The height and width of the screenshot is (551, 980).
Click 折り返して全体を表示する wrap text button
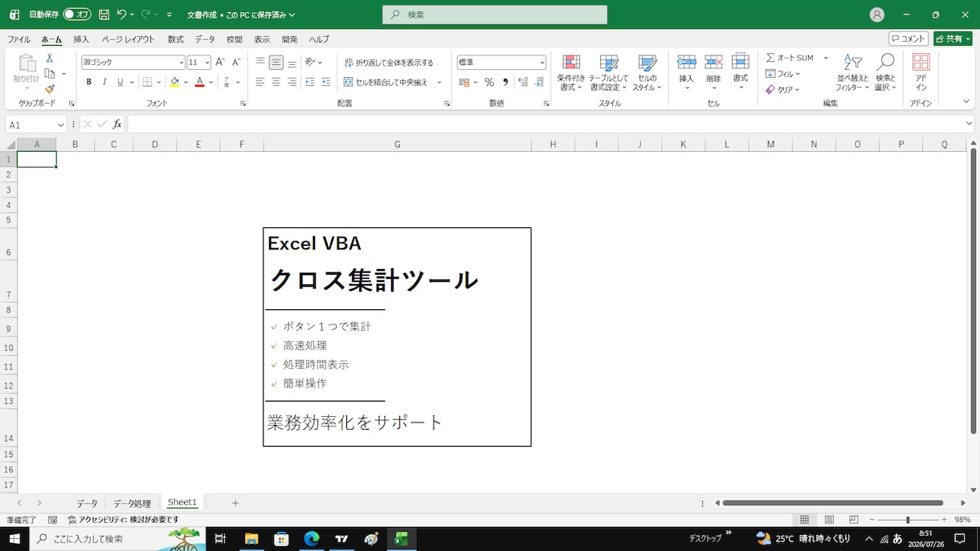pyautogui.click(x=389, y=62)
